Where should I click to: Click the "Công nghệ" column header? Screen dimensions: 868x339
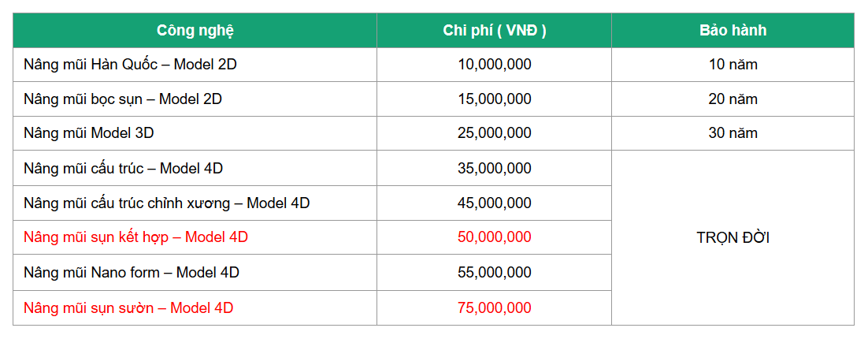tap(195, 31)
